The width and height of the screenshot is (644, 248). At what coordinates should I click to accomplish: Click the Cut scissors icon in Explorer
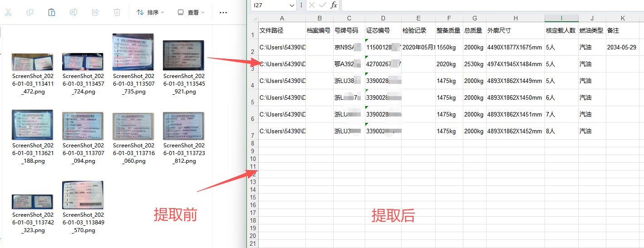point(8,12)
